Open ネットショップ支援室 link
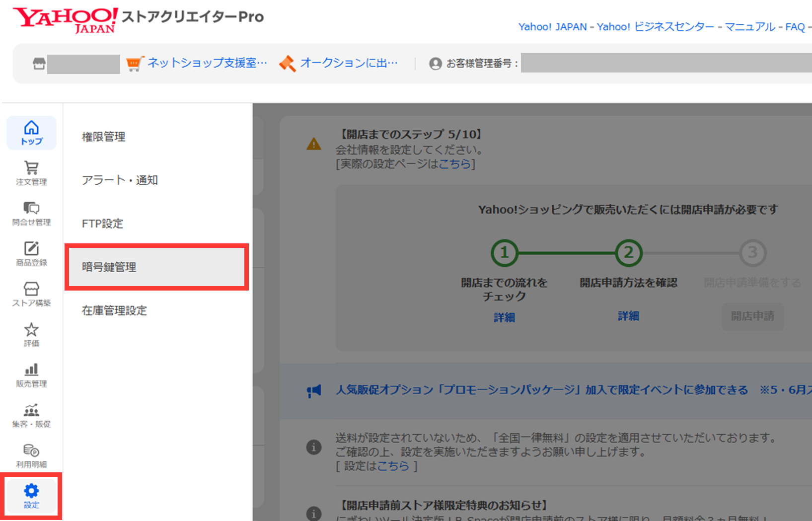This screenshot has width=812, height=521. point(207,63)
